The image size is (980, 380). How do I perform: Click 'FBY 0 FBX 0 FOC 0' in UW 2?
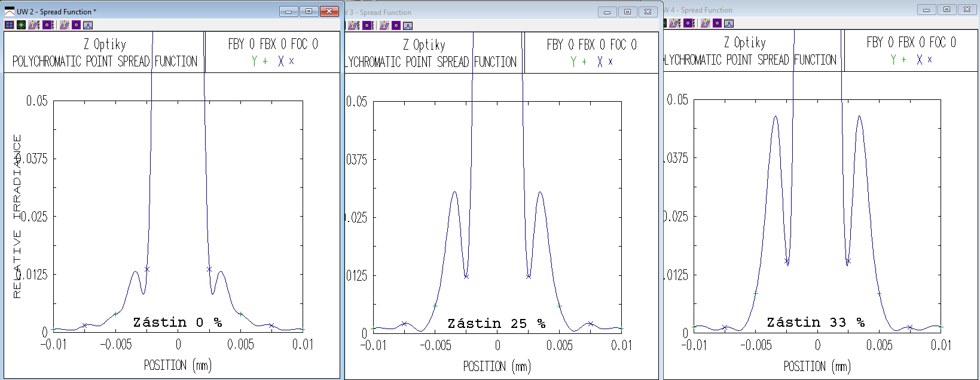pyautogui.click(x=273, y=44)
